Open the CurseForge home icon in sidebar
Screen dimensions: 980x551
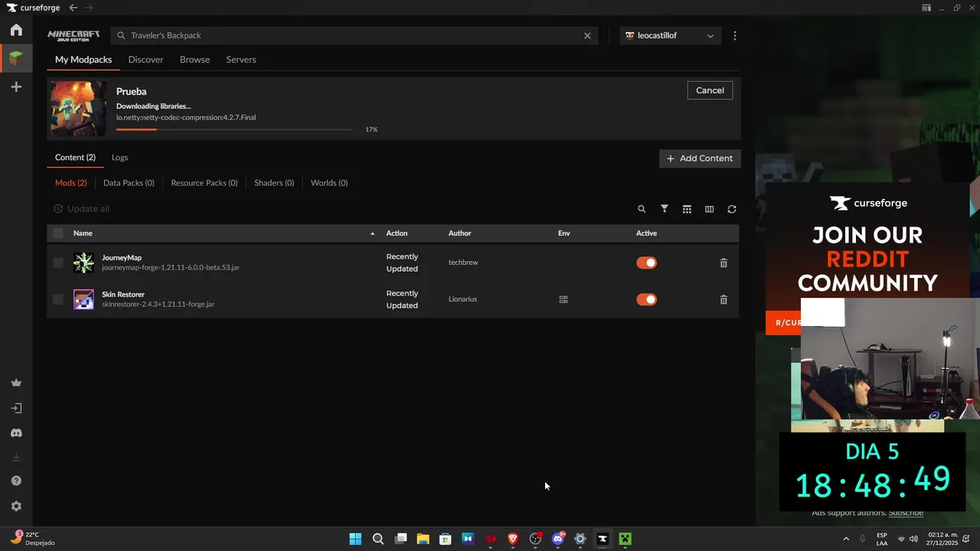pyautogui.click(x=16, y=30)
